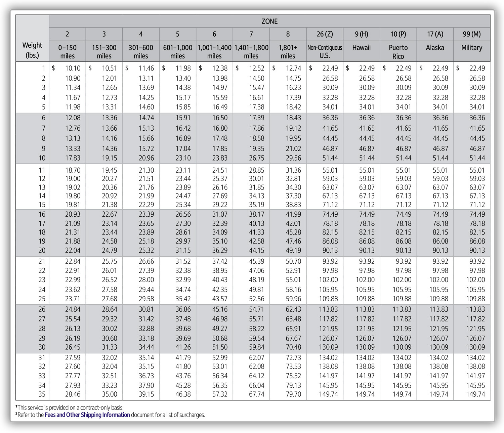Screen dimensions: 504x433
Task: Select the Military column header
Action: [x=472, y=48]
